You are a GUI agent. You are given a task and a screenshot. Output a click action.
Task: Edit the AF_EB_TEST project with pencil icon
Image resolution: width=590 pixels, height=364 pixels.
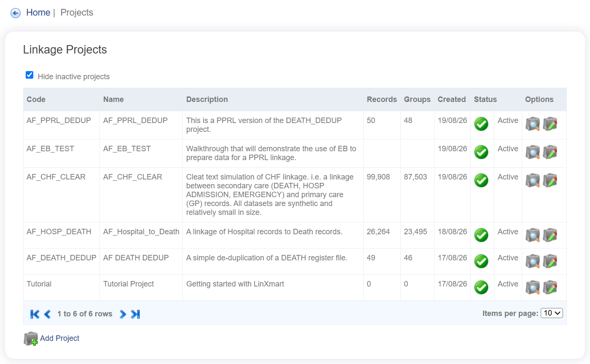click(x=550, y=153)
